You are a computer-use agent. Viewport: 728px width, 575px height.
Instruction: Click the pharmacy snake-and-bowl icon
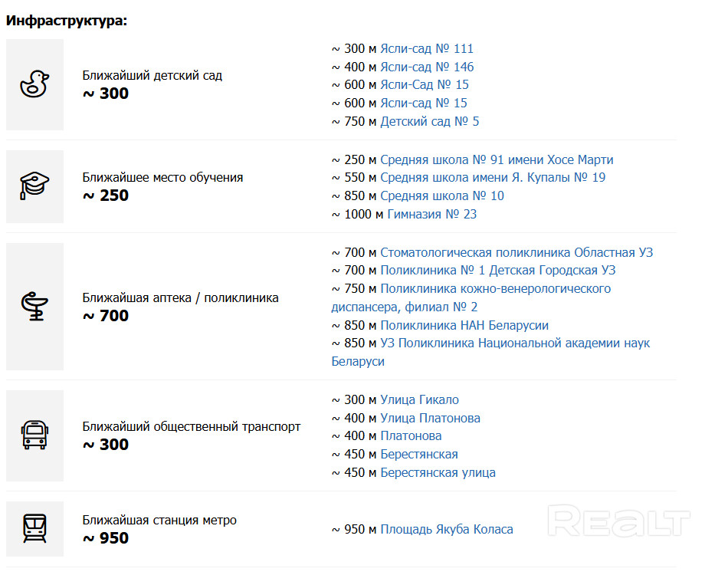[34, 306]
